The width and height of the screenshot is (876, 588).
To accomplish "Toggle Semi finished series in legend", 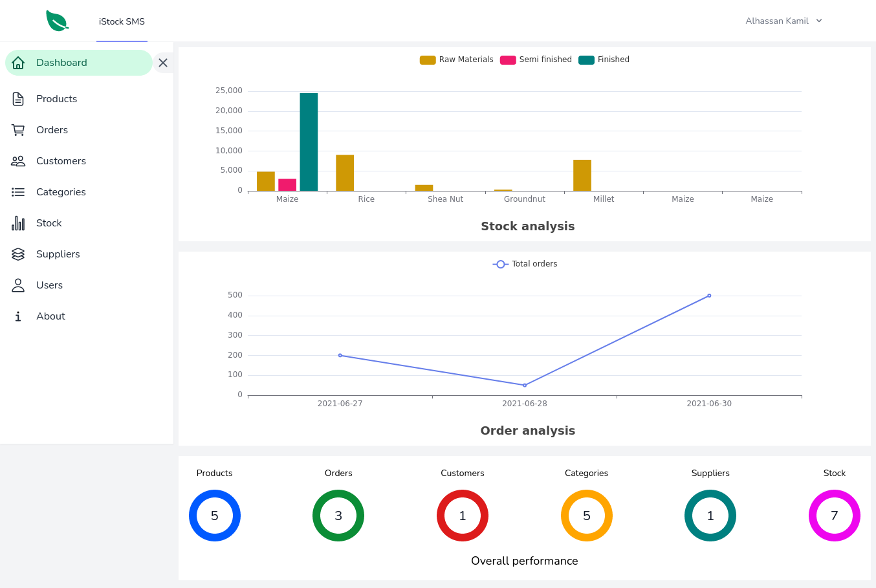I will click(x=536, y=60).
